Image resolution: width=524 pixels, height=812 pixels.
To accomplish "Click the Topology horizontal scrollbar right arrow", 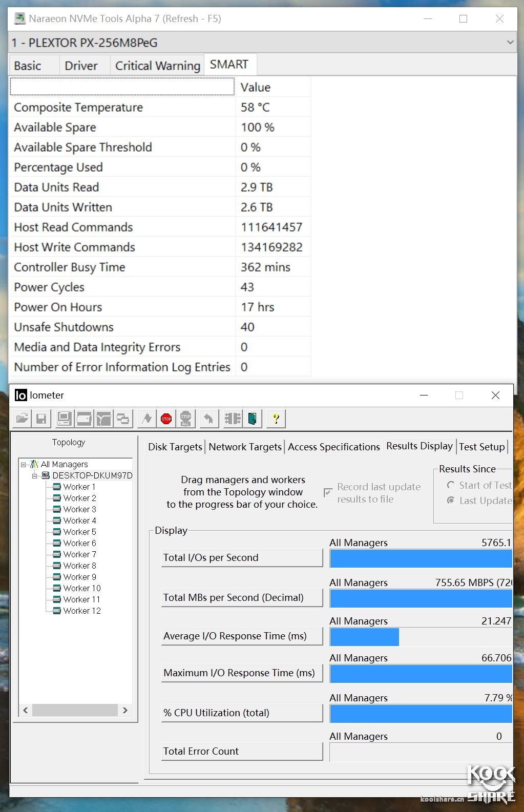I will pos(125,710).
